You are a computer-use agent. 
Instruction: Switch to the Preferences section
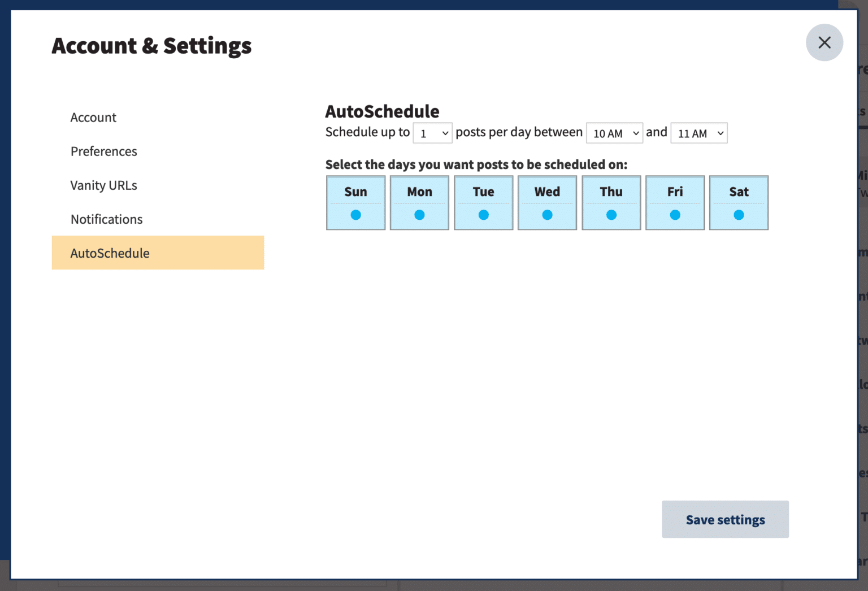click(104, 151)
